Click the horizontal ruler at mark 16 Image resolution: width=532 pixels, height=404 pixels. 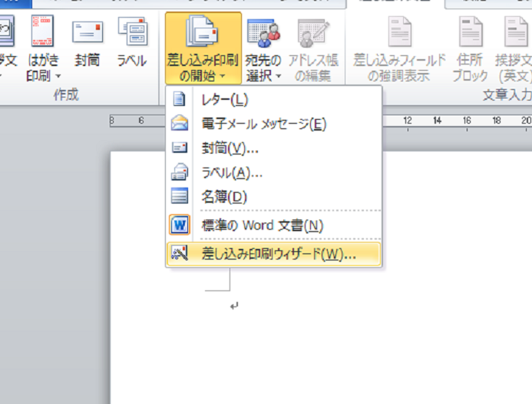(467, 121)
